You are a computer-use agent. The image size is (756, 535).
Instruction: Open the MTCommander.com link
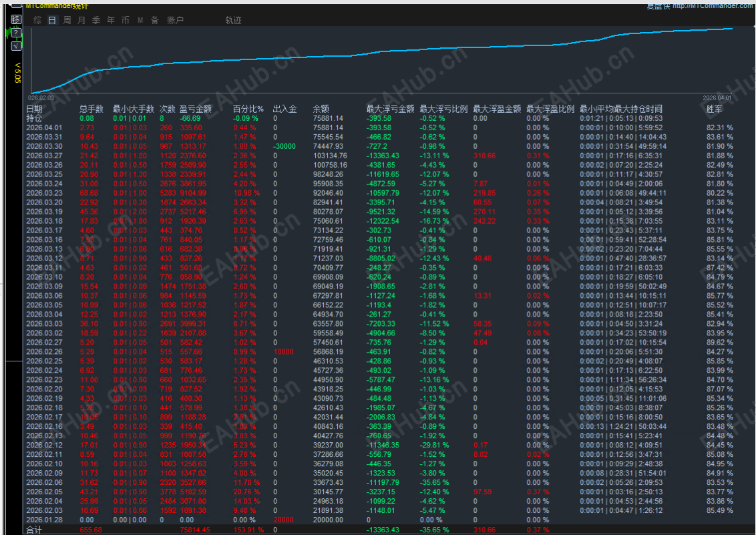[713, 6]
